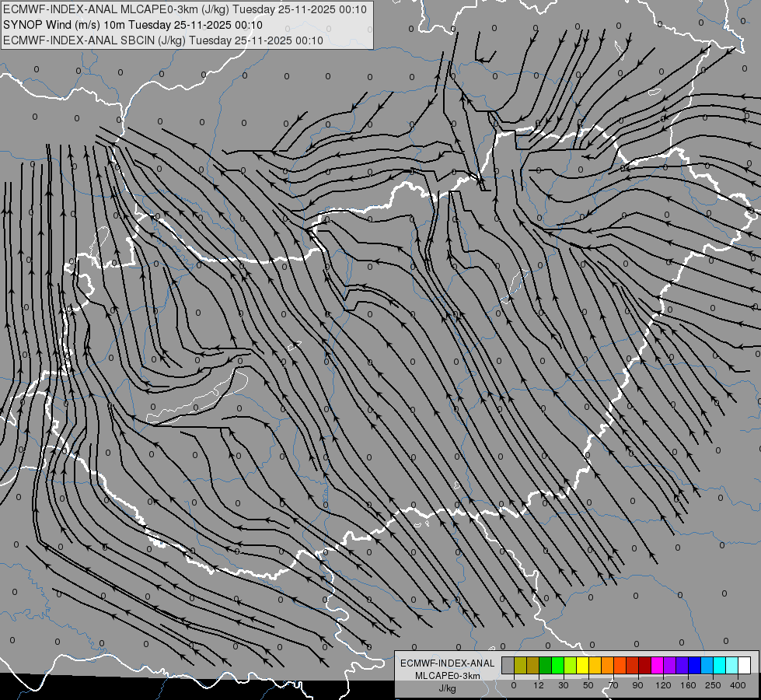Pick the dark green legend swatch

546,665
